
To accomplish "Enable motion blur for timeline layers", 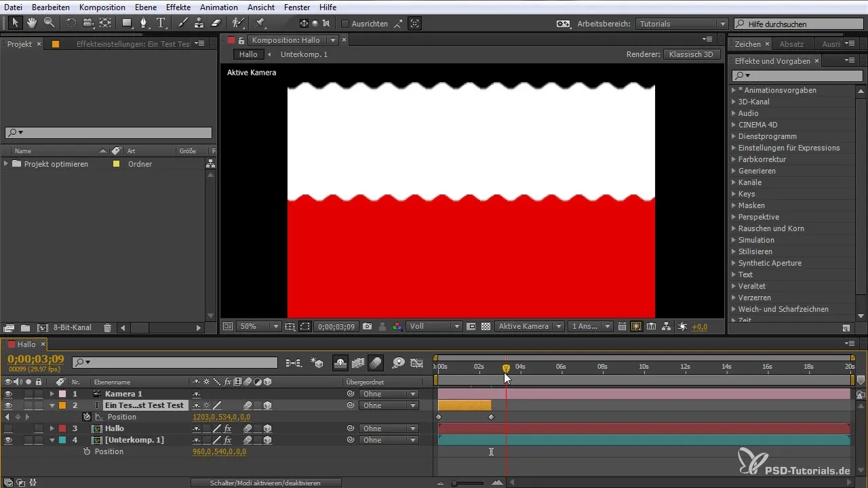I will point(376,363).
